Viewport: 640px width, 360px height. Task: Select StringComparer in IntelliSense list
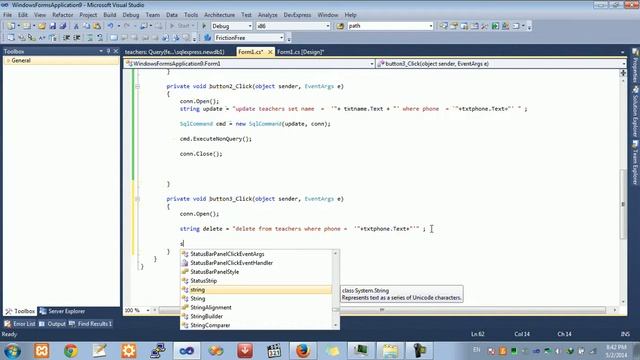(256, 325)
